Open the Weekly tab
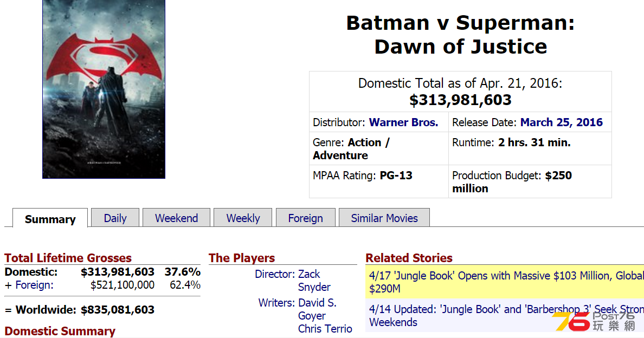644x338 pixels. tap(243, 218)
